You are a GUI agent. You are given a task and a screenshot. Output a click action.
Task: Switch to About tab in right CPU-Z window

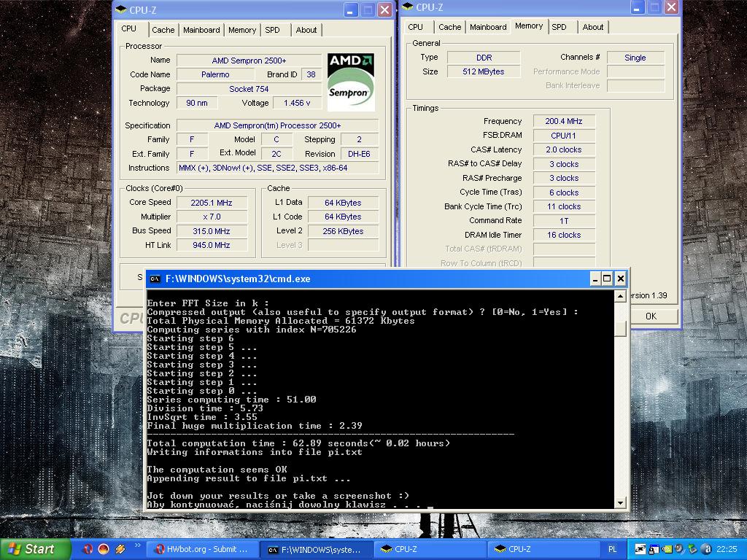[593, 27]
